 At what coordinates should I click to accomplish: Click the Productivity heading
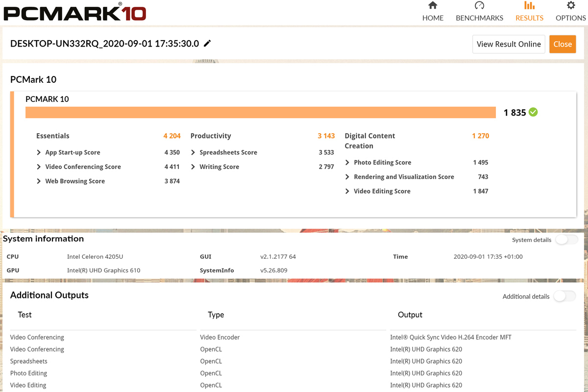pos(211,136)
